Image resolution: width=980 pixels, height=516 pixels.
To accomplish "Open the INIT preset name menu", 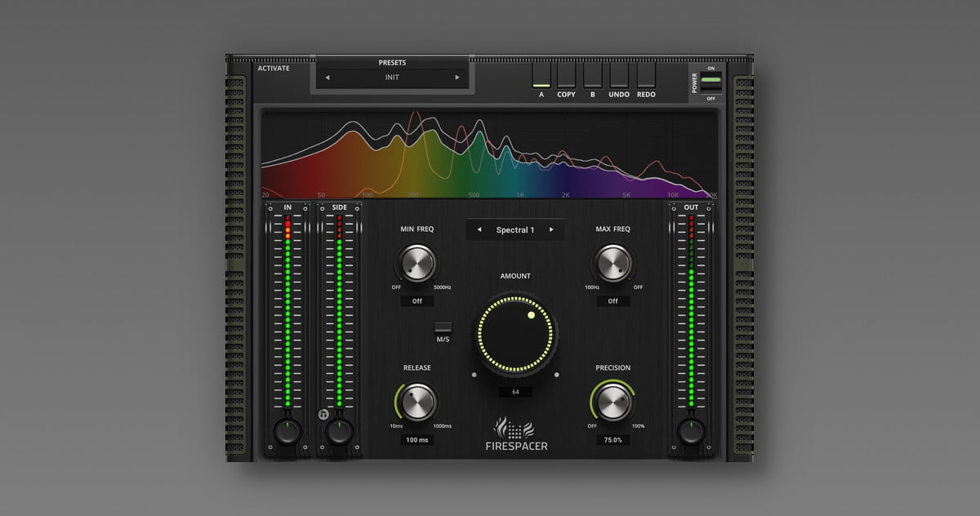I will (x=392, y=78).
